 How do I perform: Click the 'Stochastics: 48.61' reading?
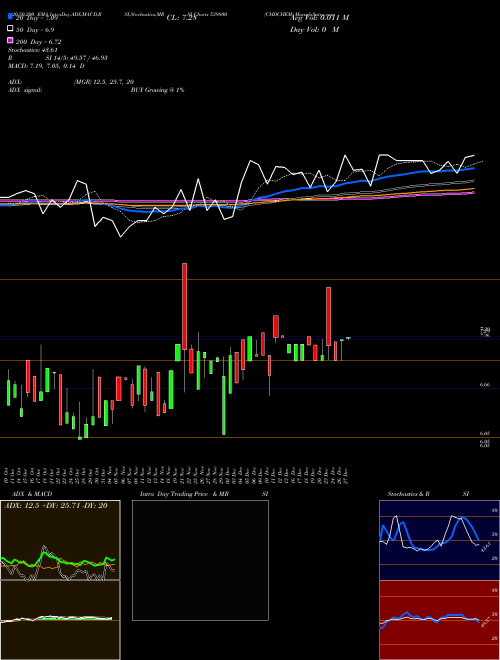click(33, 50)
